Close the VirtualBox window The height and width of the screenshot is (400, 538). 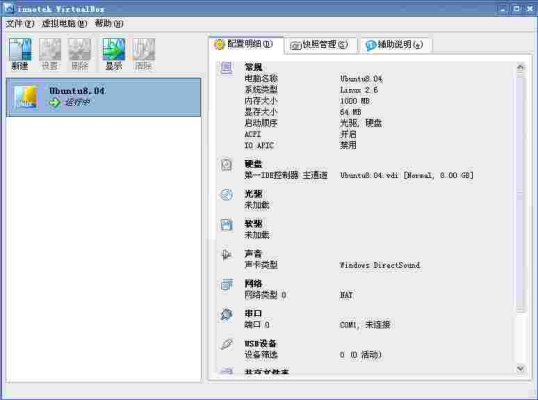529,9
